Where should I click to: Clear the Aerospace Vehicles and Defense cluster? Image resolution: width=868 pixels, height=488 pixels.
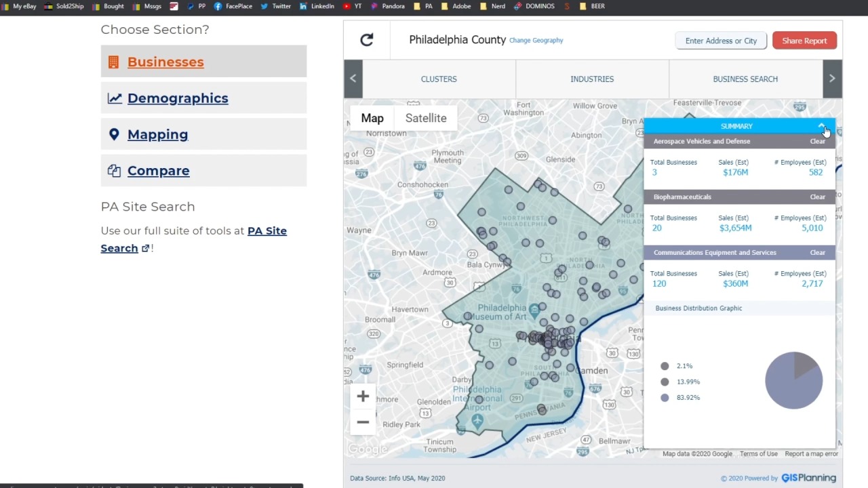pyautogui.click(x=817, y=141)
